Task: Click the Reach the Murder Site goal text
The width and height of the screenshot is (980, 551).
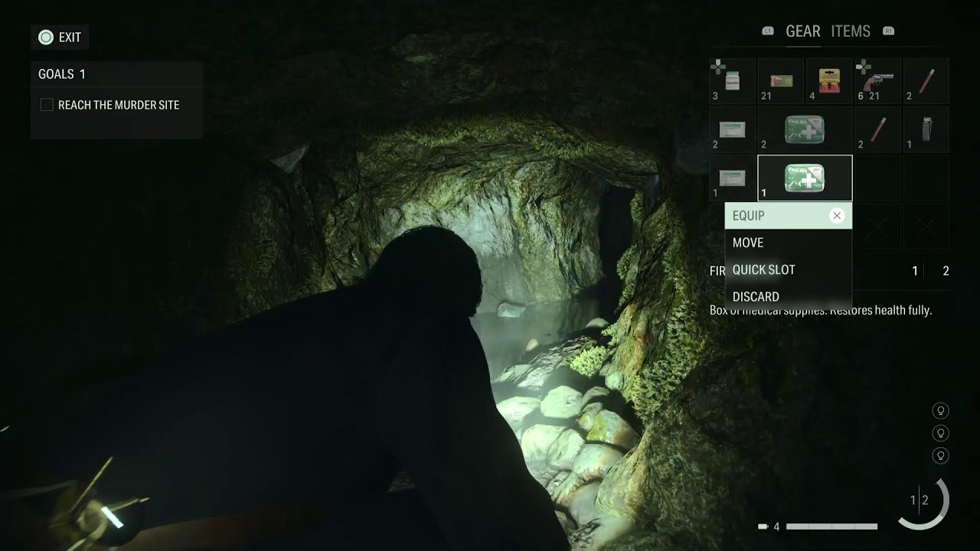Action: [119, 105]
